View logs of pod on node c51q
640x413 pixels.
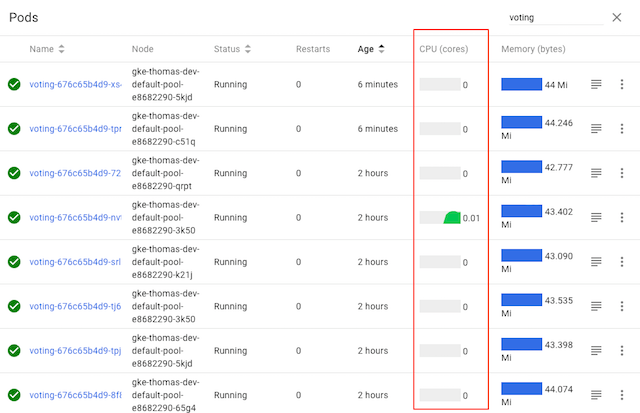point(596,129)
